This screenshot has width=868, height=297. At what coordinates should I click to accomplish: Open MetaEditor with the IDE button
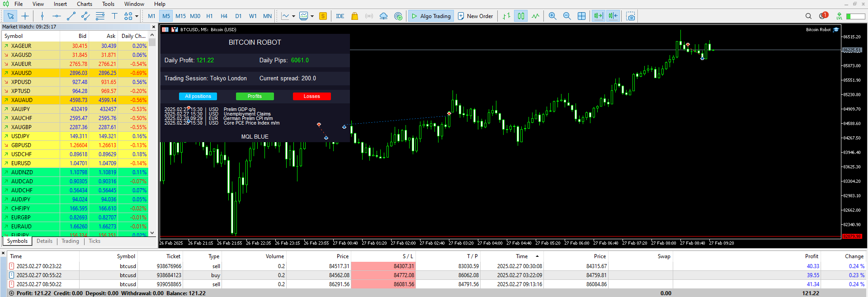(340, 16)
